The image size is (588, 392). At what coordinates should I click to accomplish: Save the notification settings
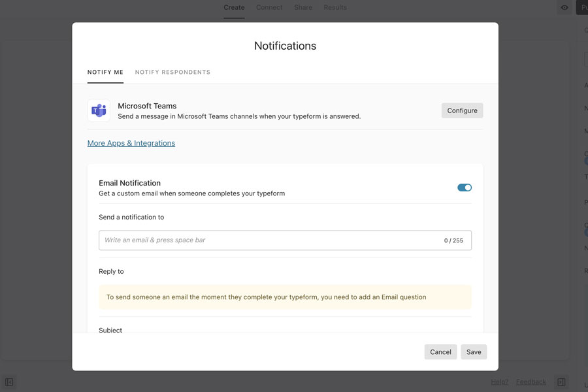(474, 352)
